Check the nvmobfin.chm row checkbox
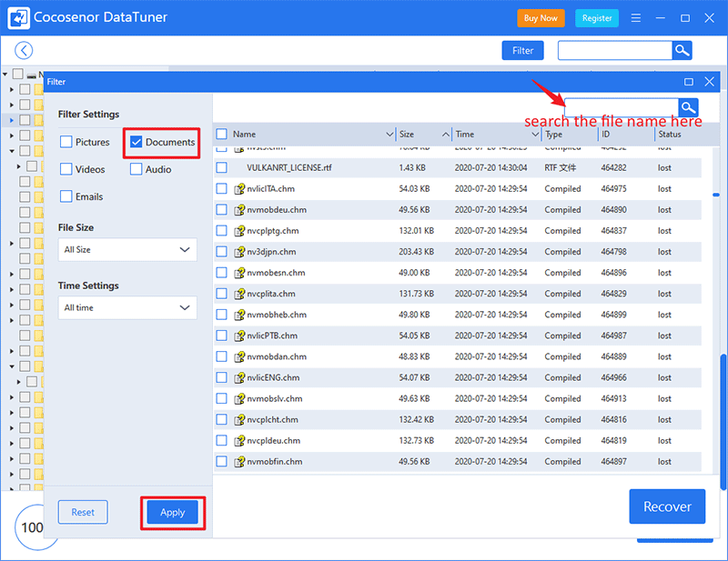Viewport: 728px width, 561px height. pos(221,462)
